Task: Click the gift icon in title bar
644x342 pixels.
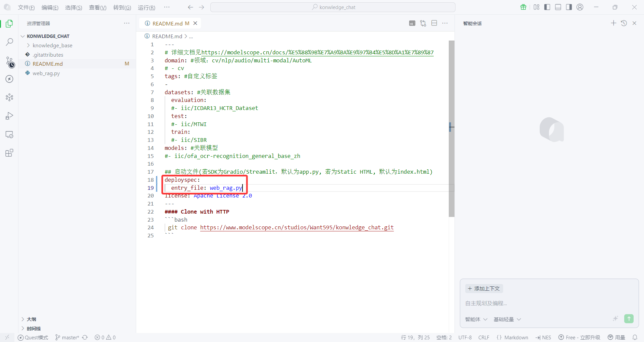Action: coord(523,7)
